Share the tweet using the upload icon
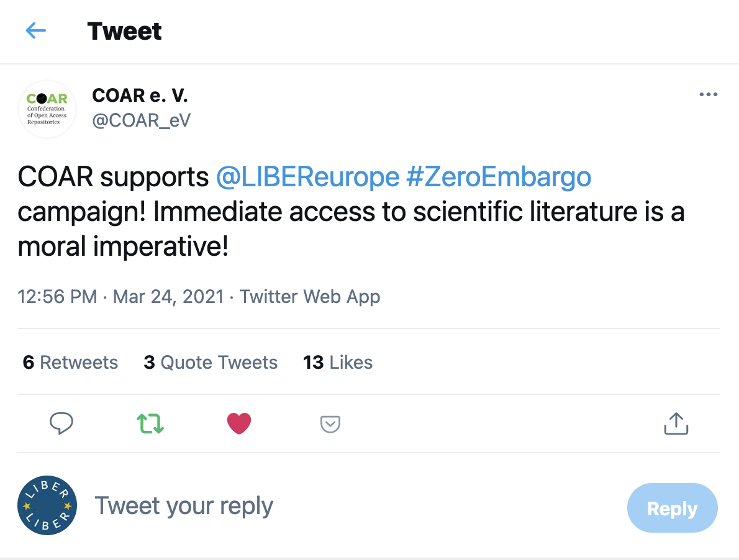Screen dimensions: 739x560 pyautogui.click(x=676, y=423)
